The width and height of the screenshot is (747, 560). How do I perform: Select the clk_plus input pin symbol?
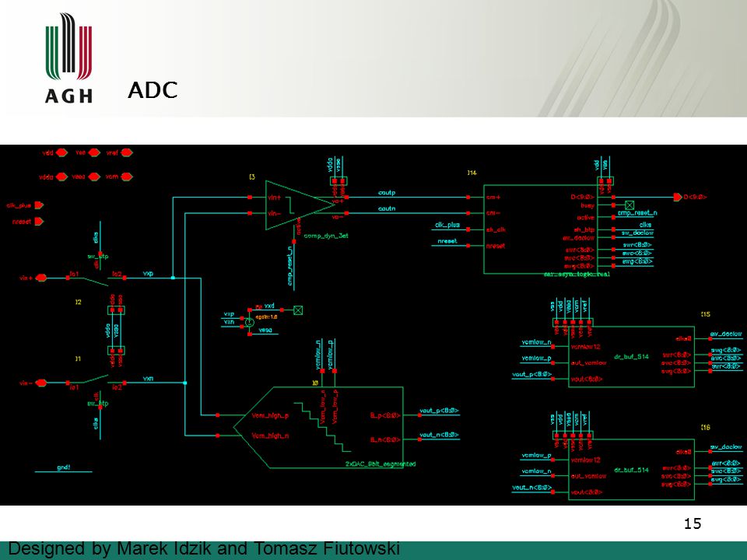pyautogui.click(x=39, y=205)
